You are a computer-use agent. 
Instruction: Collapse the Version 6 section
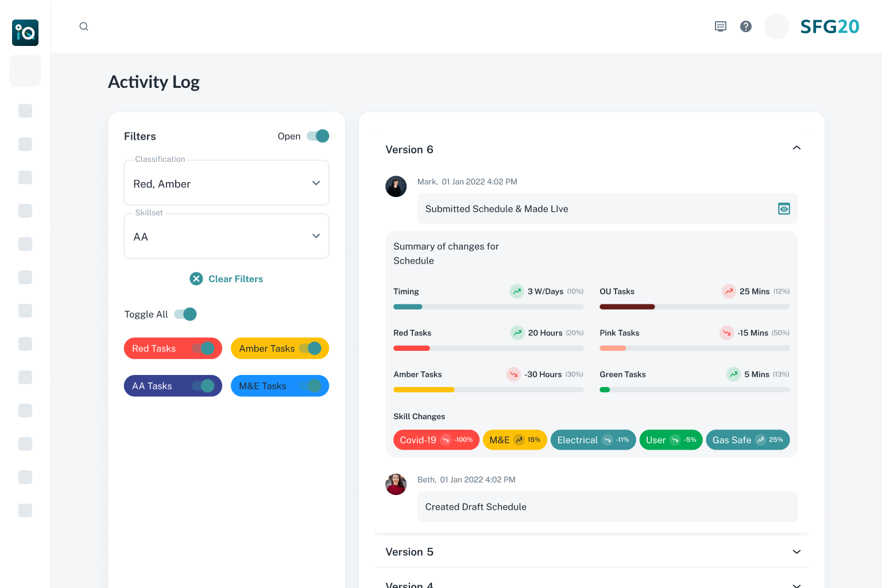(796, 148)
